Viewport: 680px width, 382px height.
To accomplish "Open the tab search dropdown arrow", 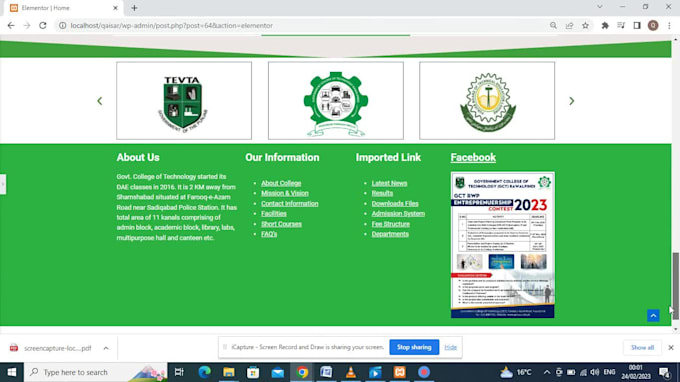I will [600, 7].
